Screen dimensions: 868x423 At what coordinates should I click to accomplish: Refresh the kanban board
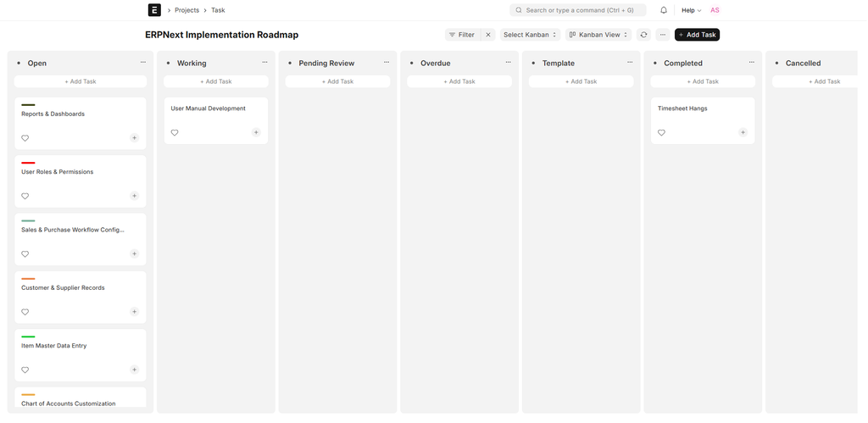[x=643, y=35]
